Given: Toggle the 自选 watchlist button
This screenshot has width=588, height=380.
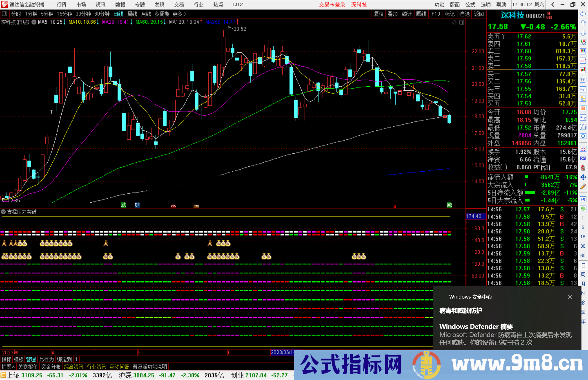Looking at the screenshot, I should point(465,14).
